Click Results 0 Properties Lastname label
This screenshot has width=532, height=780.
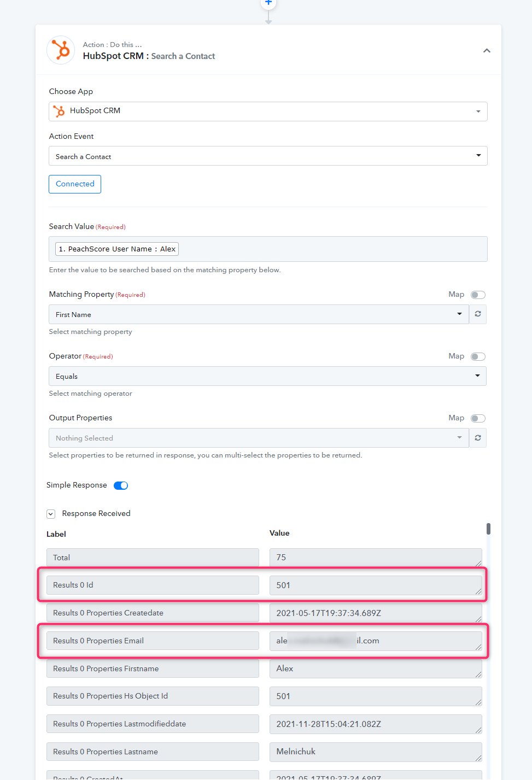[x=153, y=752]
